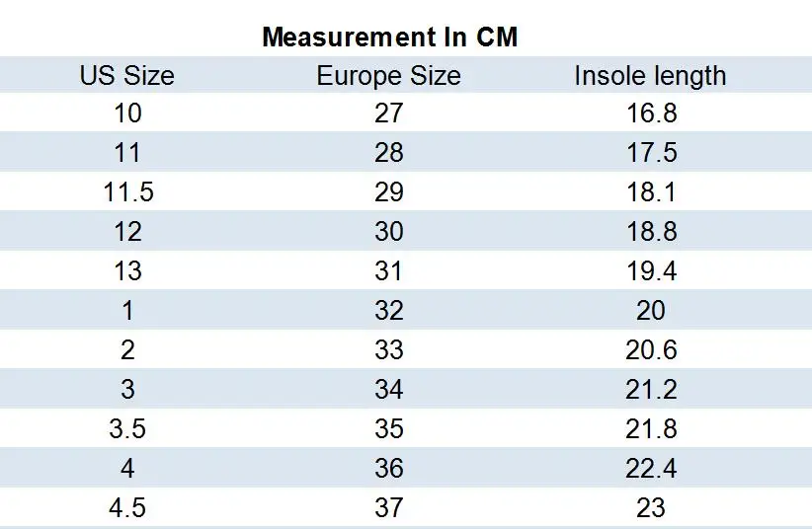The image size is (812, 529).
Task: Select the 'US Size' column header
Action: [126, 76]
